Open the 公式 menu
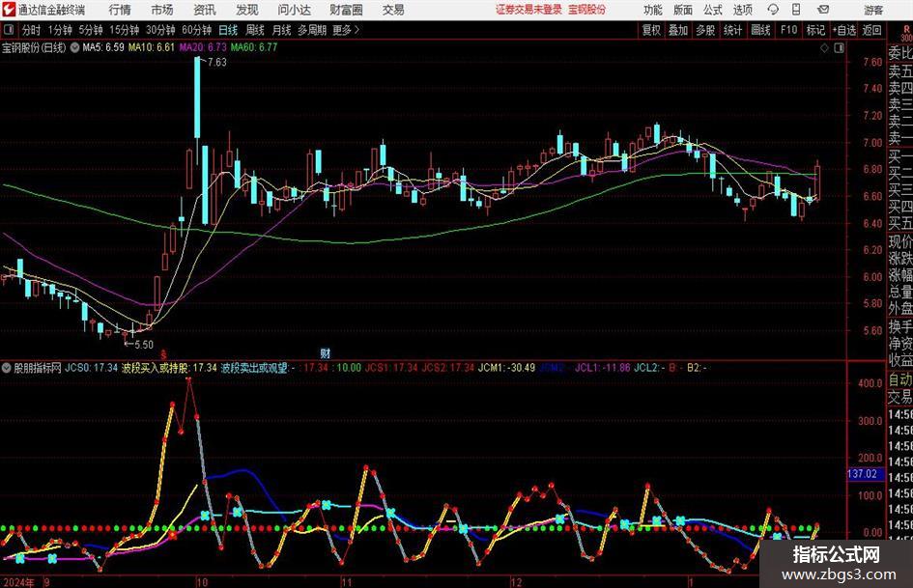Screen dimensions: 913x588 [x=713, y=10]
